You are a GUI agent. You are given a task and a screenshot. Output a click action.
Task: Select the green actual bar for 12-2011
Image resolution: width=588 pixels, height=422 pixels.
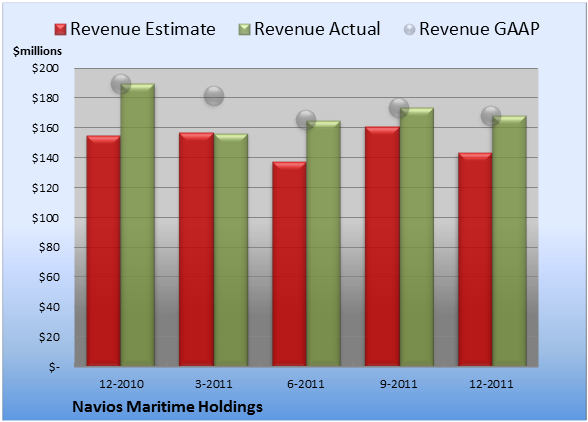[509, 241]
